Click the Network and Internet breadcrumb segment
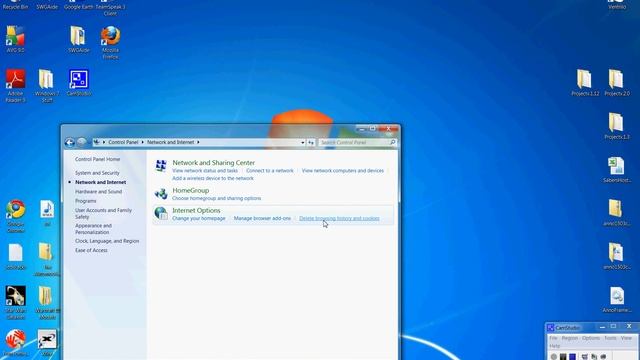This screenshot has width=640, height=360. pos(170,142)
